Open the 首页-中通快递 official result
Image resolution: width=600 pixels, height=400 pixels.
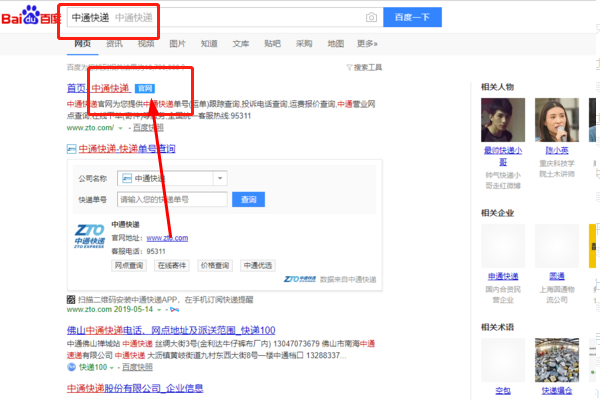tap(99, 88)
